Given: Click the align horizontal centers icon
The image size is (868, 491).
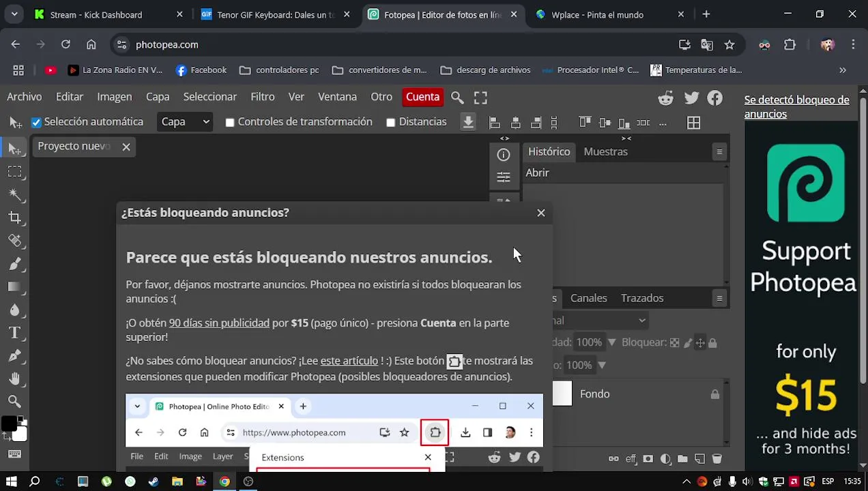Looking at the screenshot, I should tap(516, 123).
